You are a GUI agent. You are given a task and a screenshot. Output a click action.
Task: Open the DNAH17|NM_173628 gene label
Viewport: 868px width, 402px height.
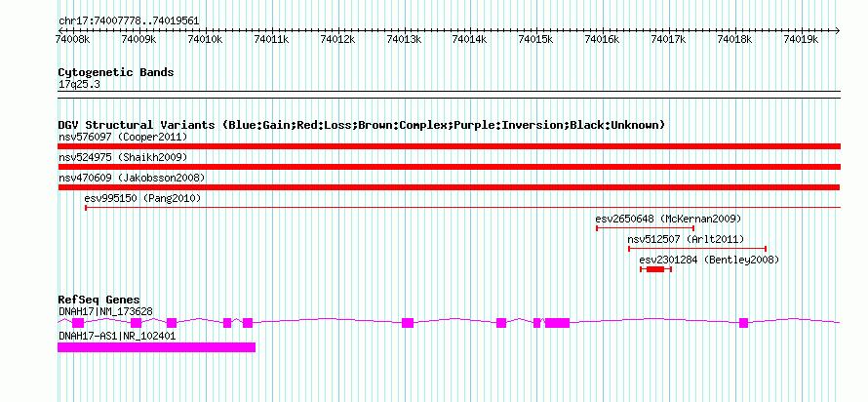[x=105, y=311]
